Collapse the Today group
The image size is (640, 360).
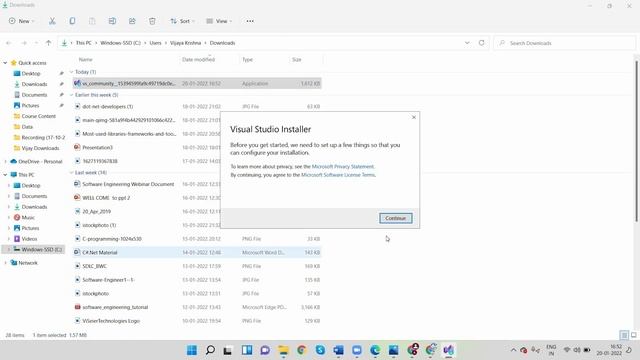point(71,72)
